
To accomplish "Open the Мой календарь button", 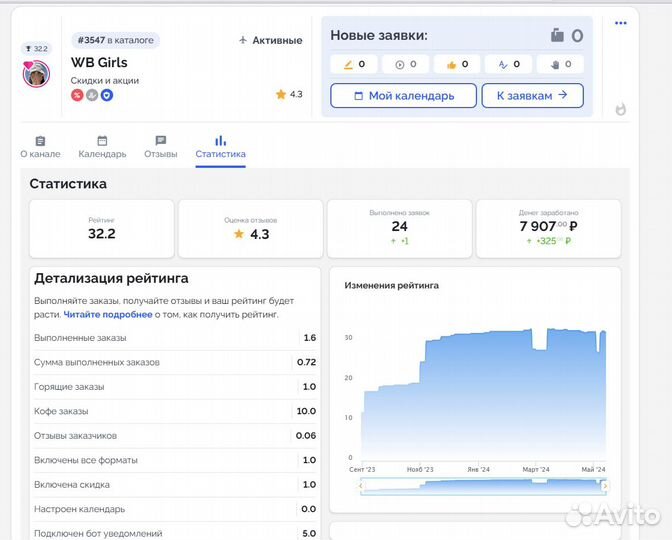I will click(x=403, y=96).
